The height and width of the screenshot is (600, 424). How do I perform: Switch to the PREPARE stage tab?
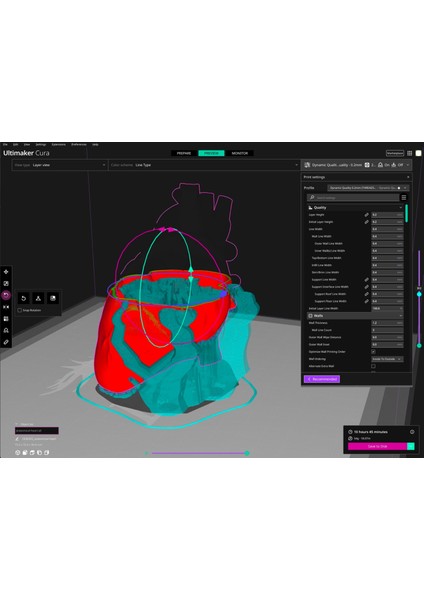coord(184,153)
